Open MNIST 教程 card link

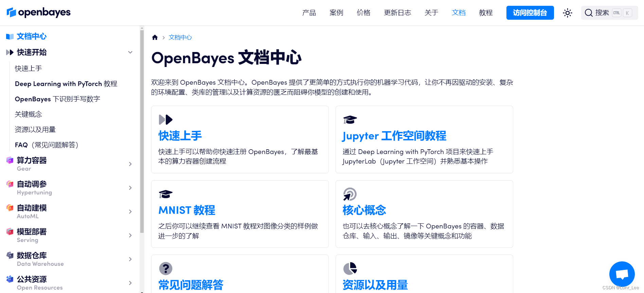pyautogui.click(x=187, y=210)
